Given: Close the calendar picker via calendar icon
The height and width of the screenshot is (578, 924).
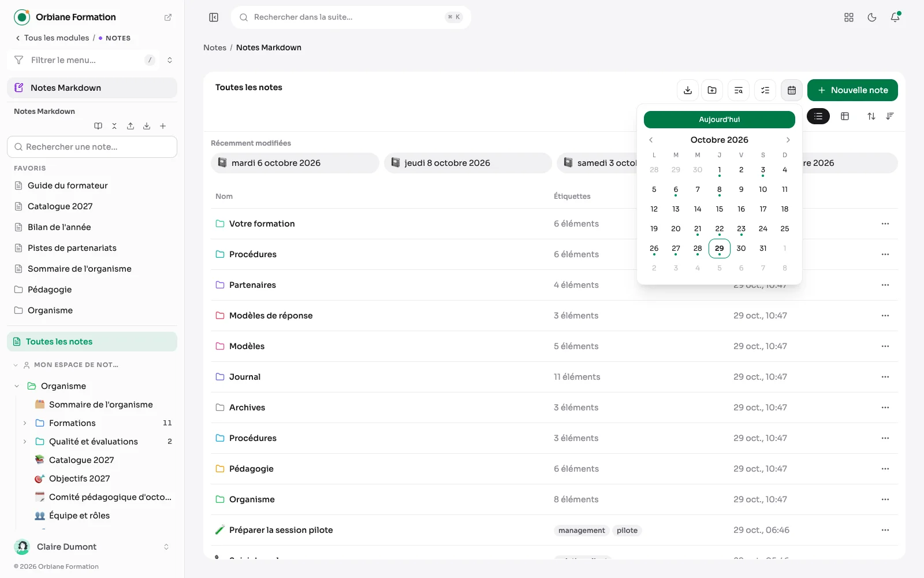Looking at the screenshot, I should (792, 90).
